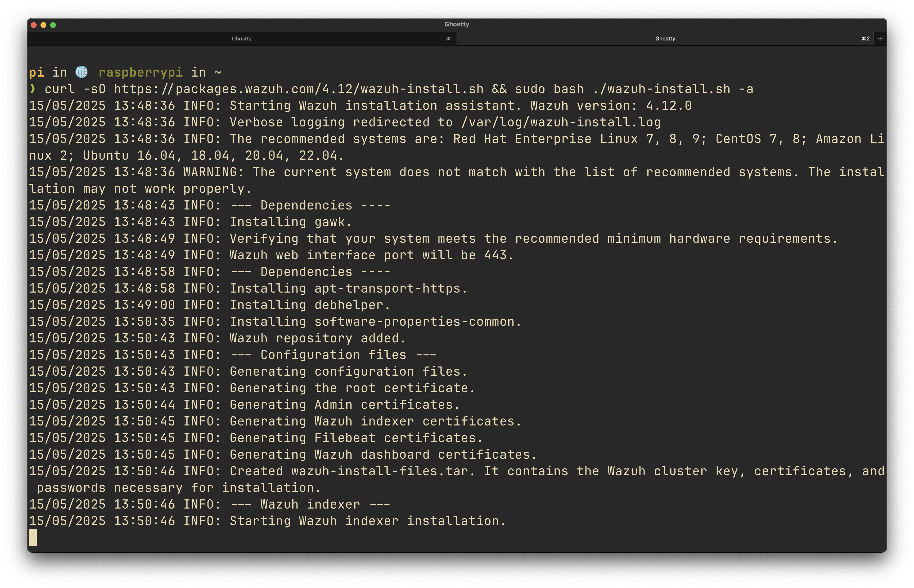
Task: Click the prompt arrow before curl
Action: pos(33,89)
